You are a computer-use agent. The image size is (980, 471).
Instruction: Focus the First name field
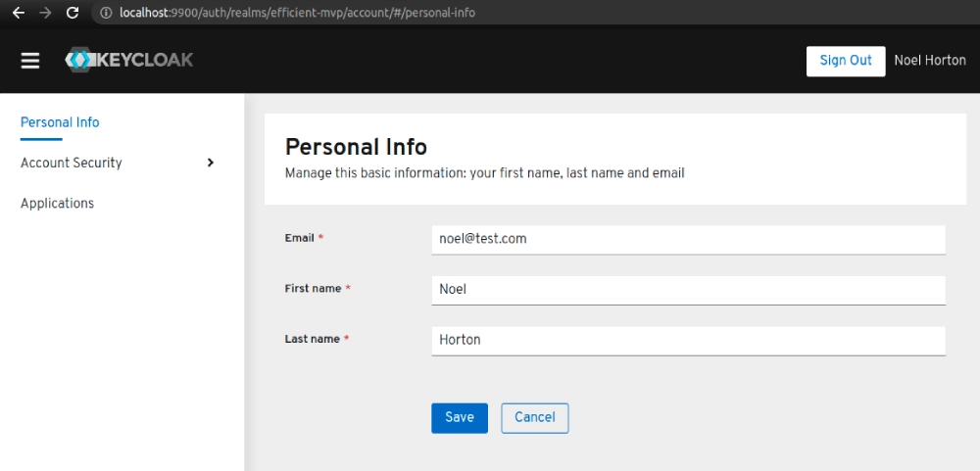coord(688,291)
